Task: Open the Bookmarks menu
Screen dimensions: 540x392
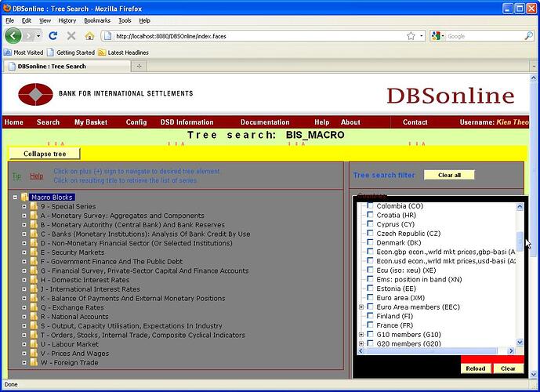Action: point(97,20)
